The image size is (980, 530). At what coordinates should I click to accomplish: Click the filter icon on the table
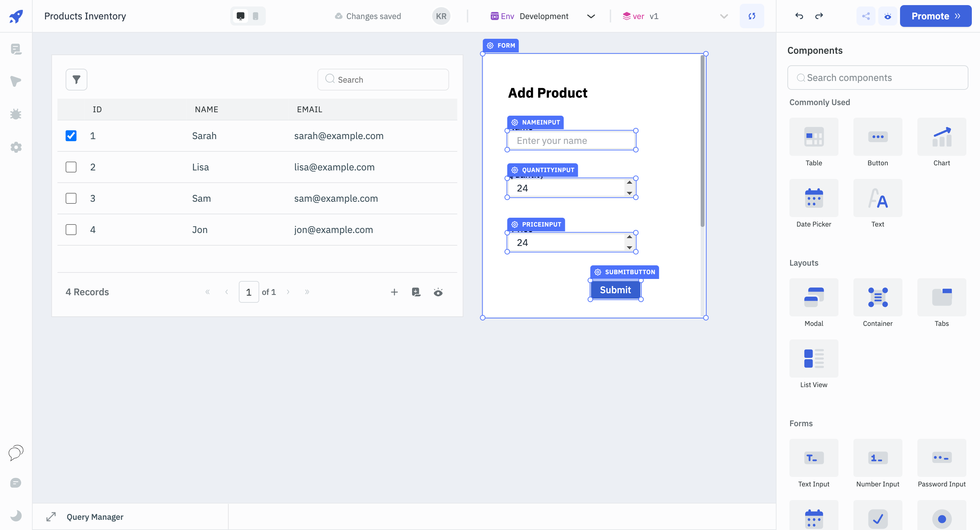coord(76,80)
